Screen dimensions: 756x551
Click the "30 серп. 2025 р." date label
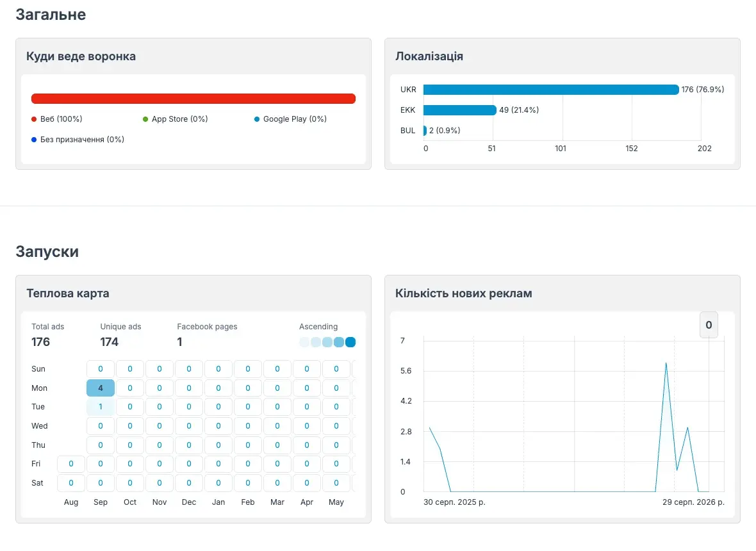pos(454,502)
